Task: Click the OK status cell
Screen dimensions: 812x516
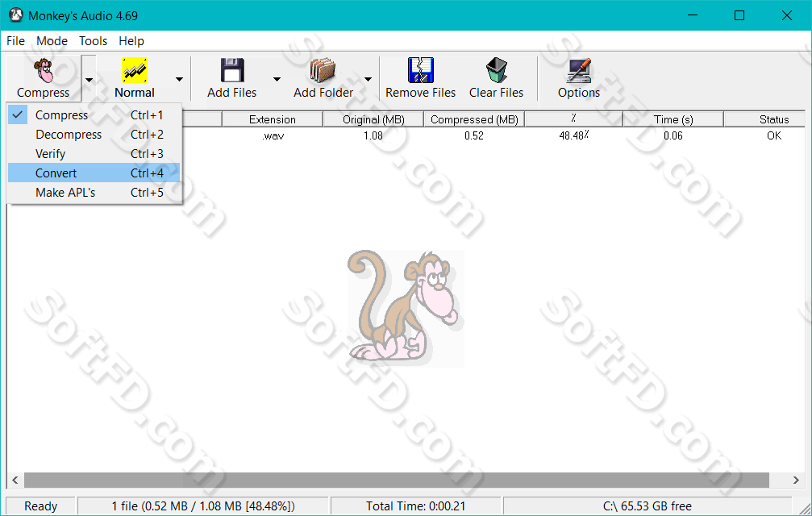Action: click(774, 135)
